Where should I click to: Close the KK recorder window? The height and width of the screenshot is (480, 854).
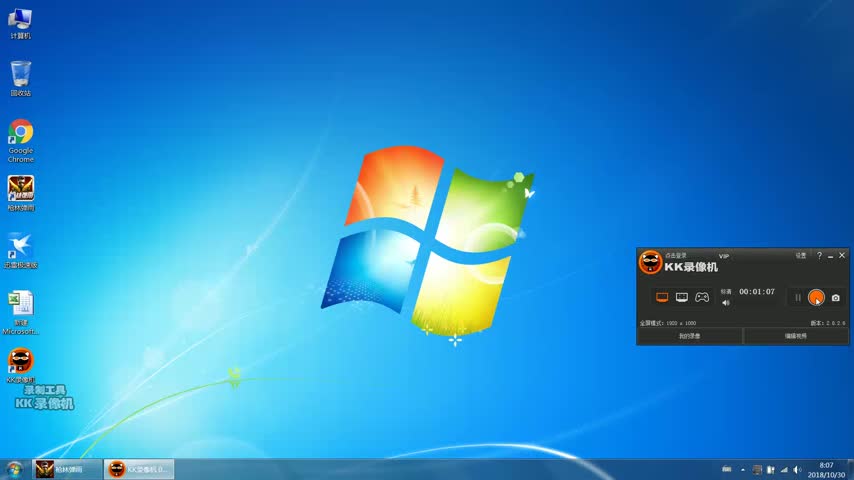point(842,255)
